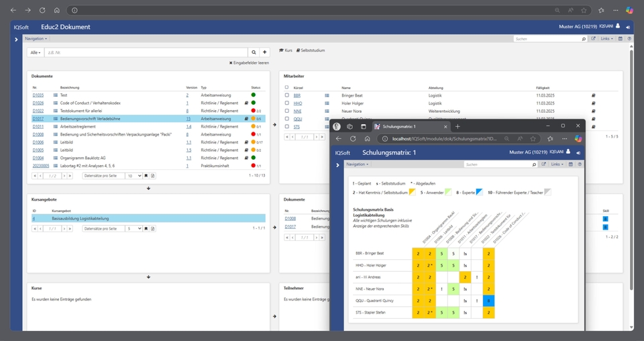Open the Links menu in Schulungsmatrix window
644x341 pixels.
pos(557,164)
